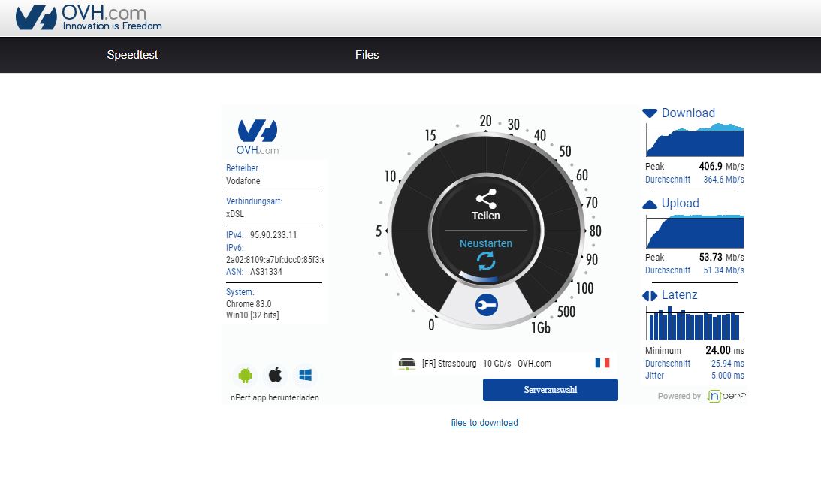The height and width of the screenshot is (504, 821).
Task: Click the server rack icon beside Strasbourg
Action: pos(407,364)
